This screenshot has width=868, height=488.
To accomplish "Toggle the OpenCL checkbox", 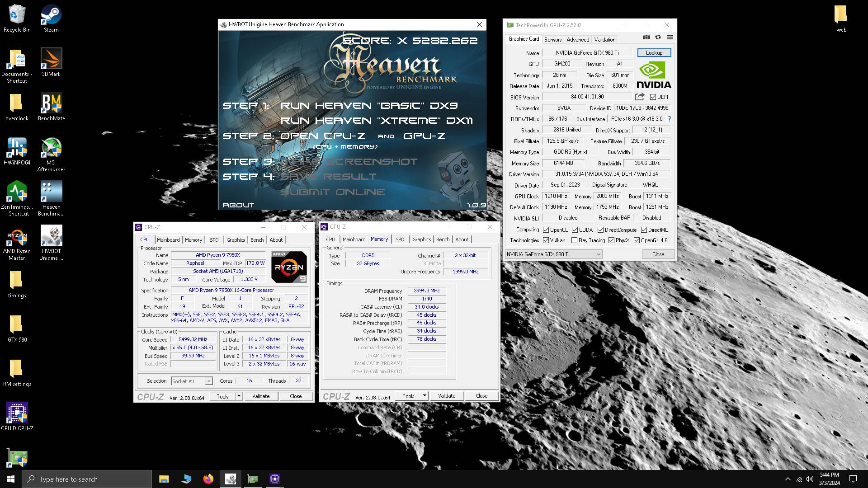I will point(546,230).
